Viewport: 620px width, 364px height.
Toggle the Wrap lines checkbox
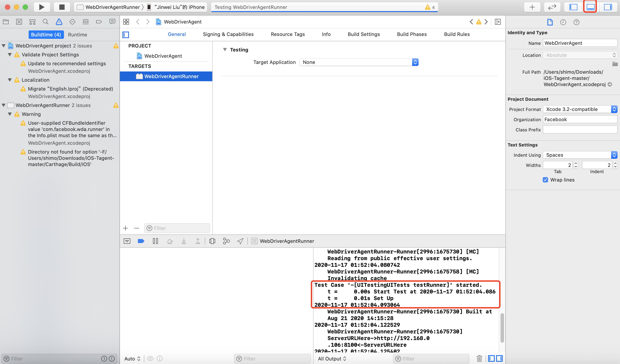pos(545,180)
